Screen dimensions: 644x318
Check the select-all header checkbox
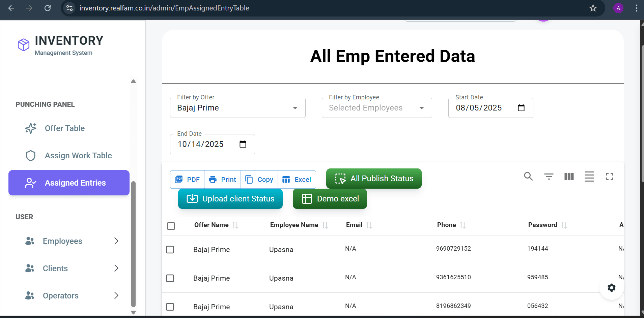[171, 226]
